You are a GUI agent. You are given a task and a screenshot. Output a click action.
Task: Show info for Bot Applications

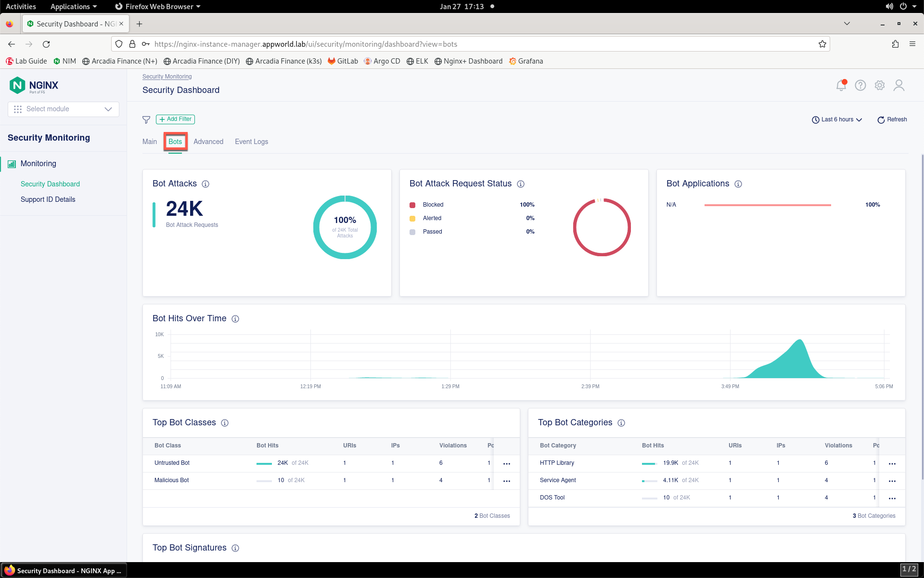coord(738,184)
